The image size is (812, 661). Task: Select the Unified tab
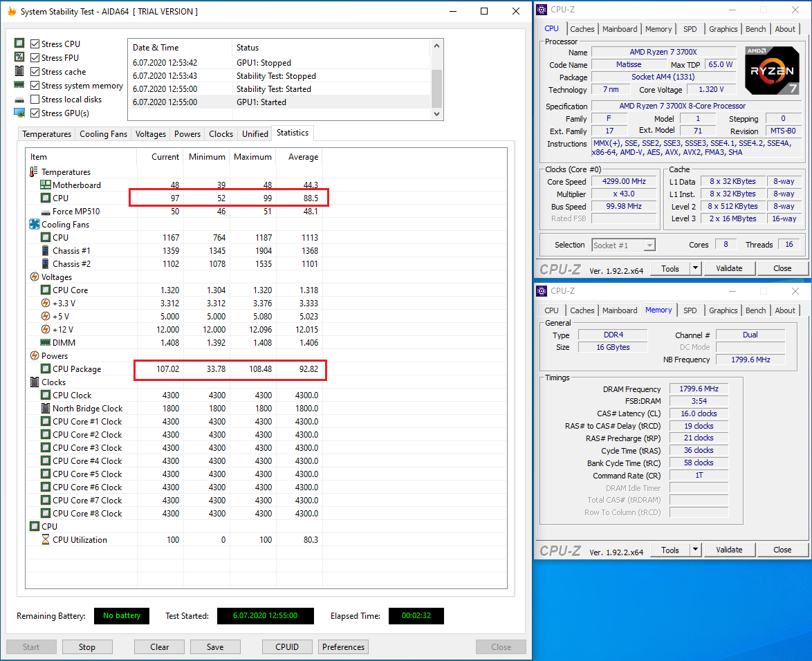tap(255, 134)
